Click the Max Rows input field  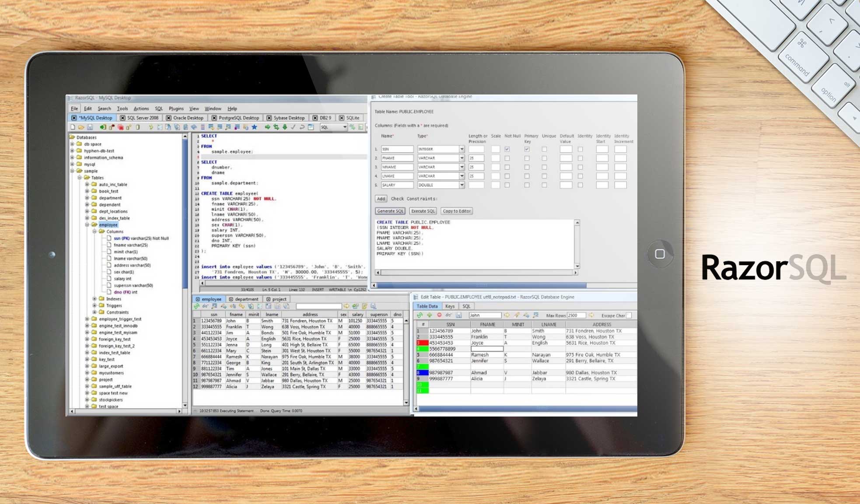click(576, 315)
